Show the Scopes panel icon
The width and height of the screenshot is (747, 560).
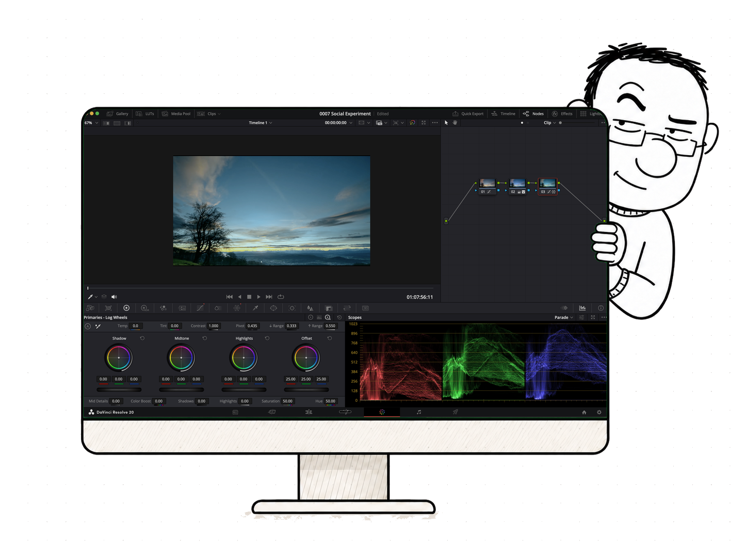(x=582, y=308)
